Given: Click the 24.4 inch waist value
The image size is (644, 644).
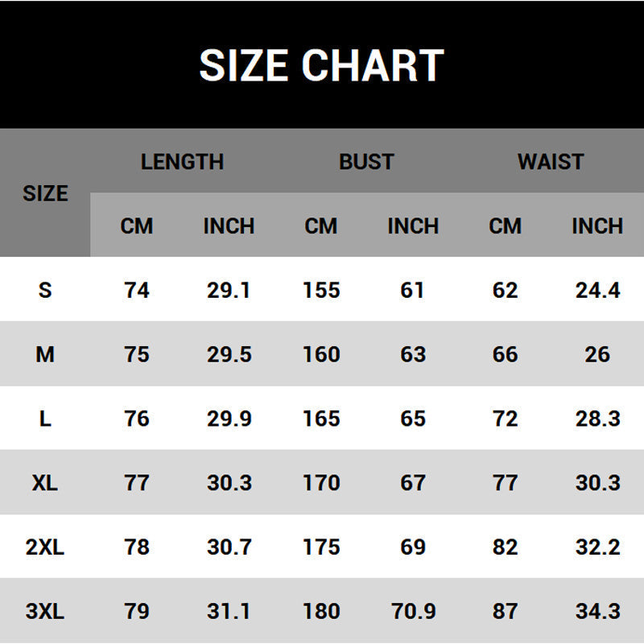Looking at the screenshot, I should (597, 290).
